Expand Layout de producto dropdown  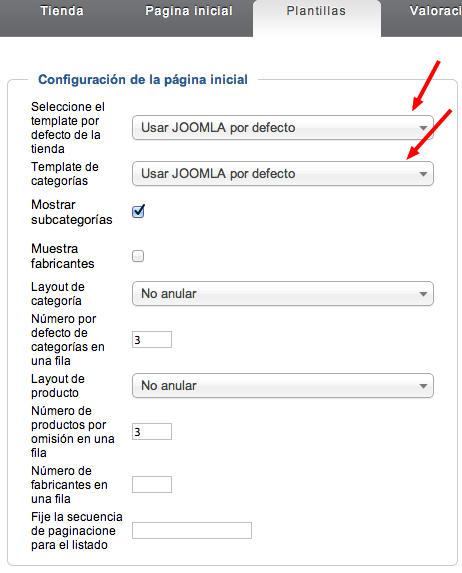pyautogui.click(x=283, y=386)
